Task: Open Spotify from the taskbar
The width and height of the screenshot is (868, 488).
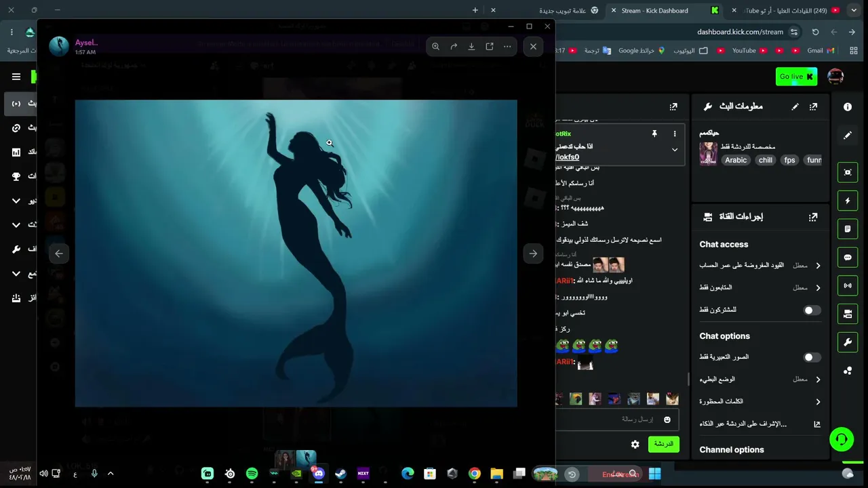Action: (x=252, y=474)
